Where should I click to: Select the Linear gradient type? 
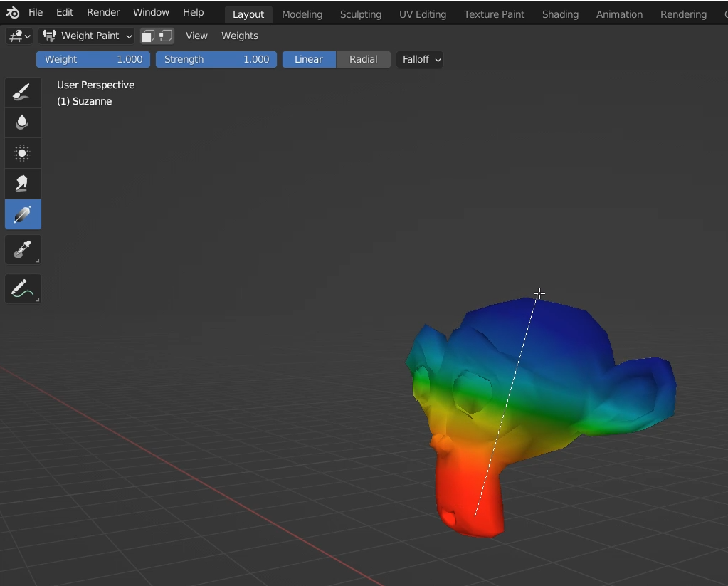[309, 60]
